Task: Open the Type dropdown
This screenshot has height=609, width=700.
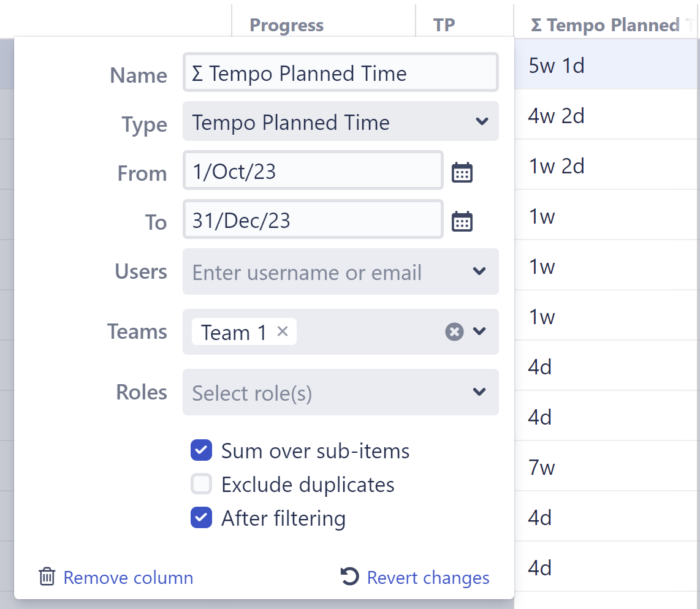Action: click(x=341, y=121)
